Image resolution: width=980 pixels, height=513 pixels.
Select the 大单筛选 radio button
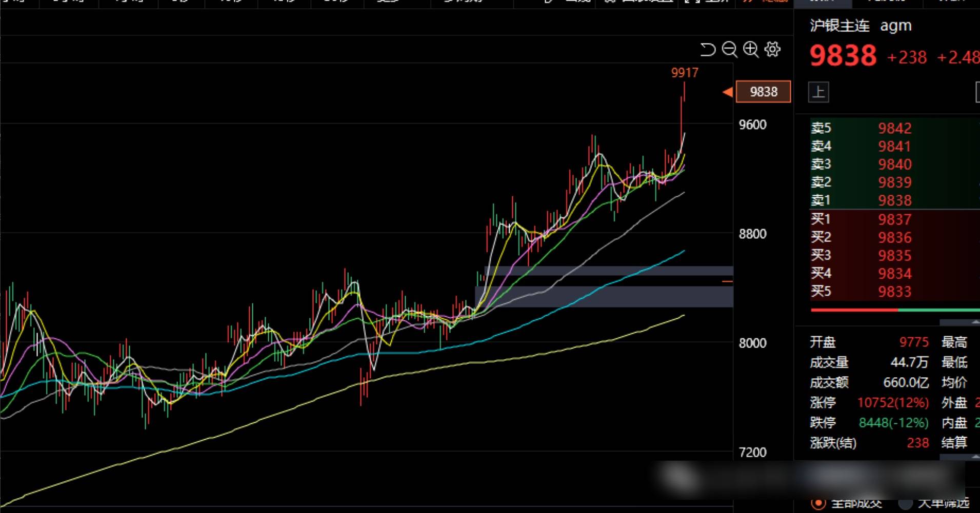point(906,503)
